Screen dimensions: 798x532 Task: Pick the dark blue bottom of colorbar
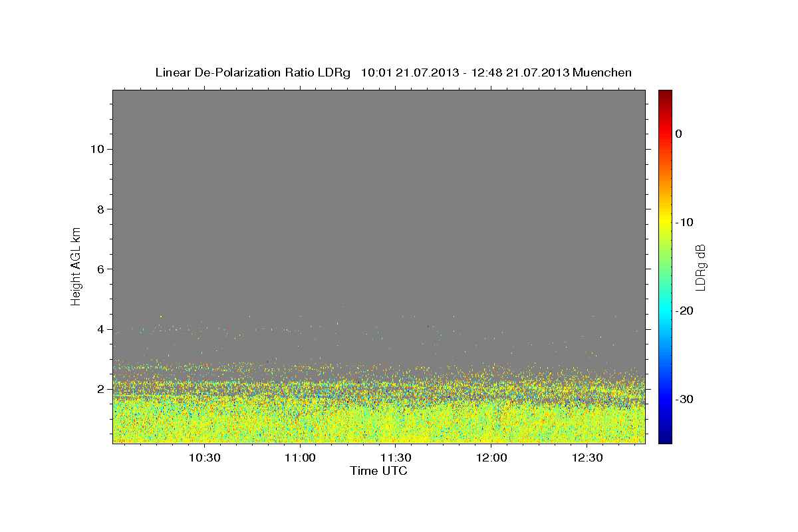(665, 438)
